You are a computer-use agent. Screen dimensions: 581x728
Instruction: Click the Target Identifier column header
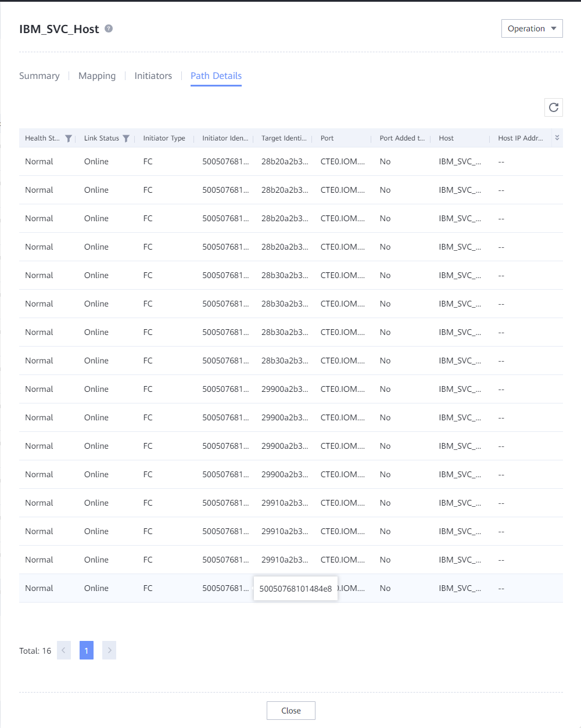(284, 138)
